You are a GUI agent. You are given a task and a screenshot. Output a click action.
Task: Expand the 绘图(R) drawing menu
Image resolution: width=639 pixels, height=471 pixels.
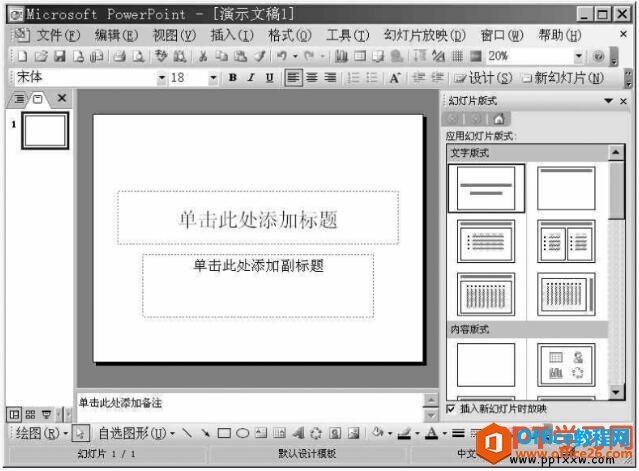tap(42, 433)
